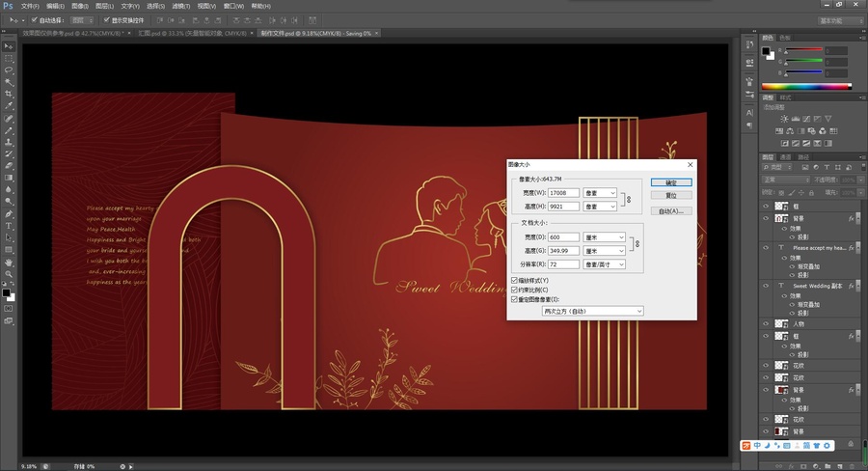Open resolution unit dropdown
Image resolution: width=868 pixels, height=471 pixels.
pos(605,264)
